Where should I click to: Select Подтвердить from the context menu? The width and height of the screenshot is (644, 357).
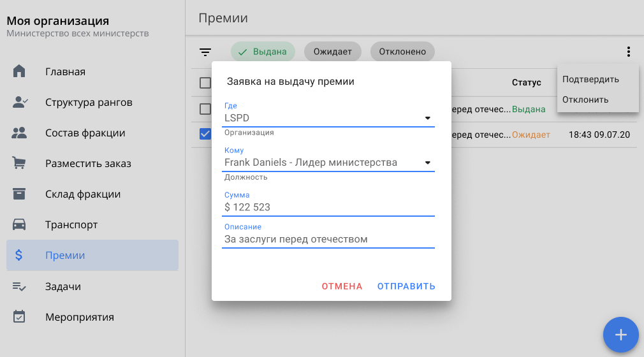[590, 79]
